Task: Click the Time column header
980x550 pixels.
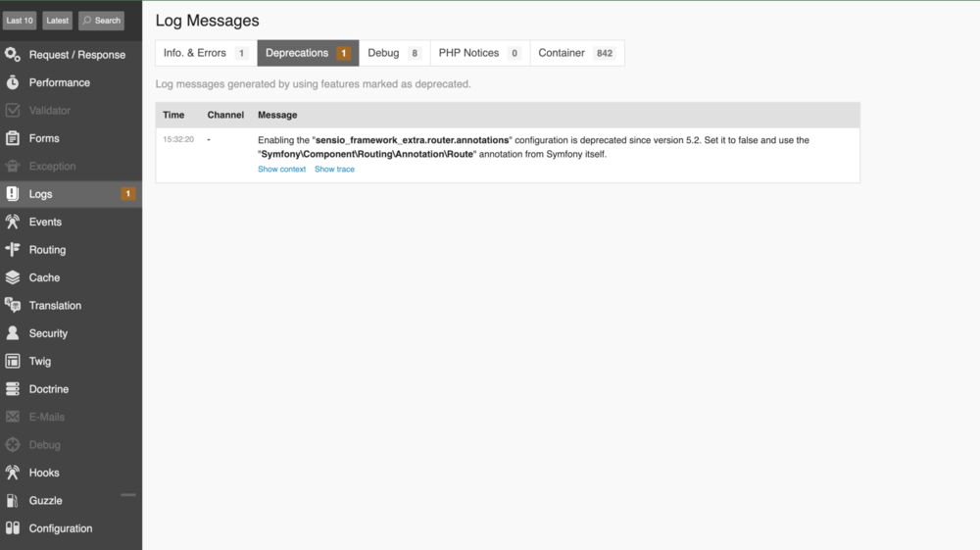Action: click(173, 115)
